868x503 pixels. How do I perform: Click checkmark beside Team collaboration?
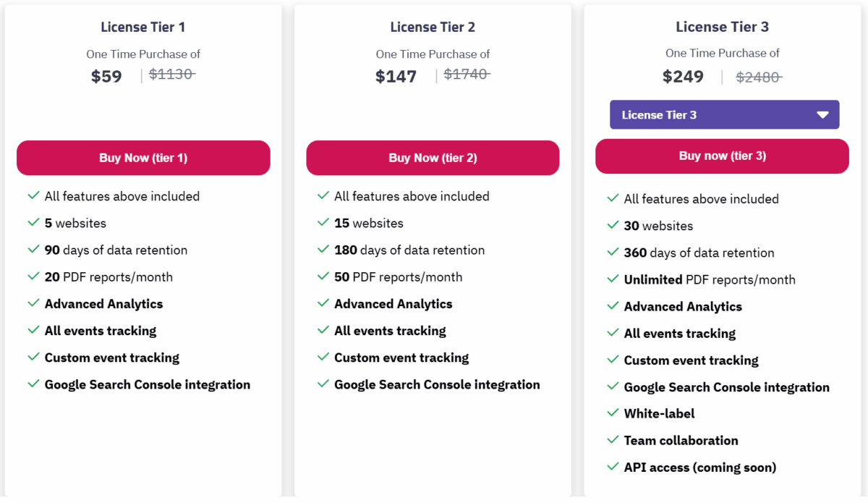coord(613,440)
